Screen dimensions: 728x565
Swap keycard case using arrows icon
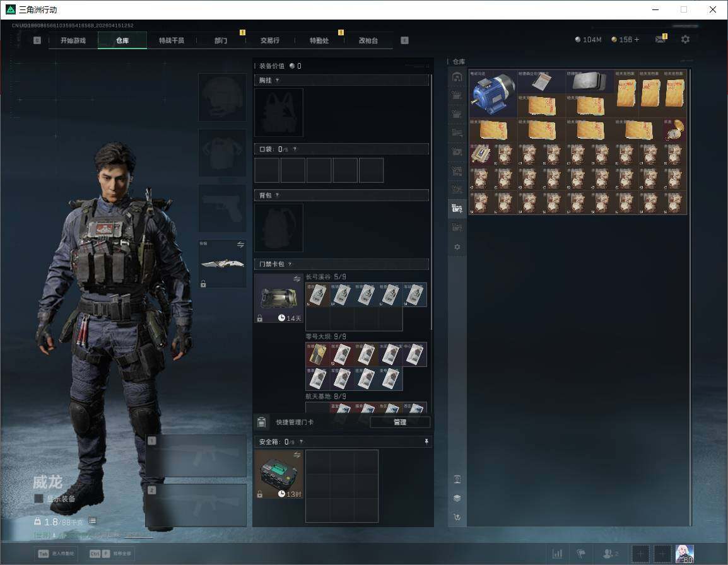pyautogui.click(x=296, y=279)
